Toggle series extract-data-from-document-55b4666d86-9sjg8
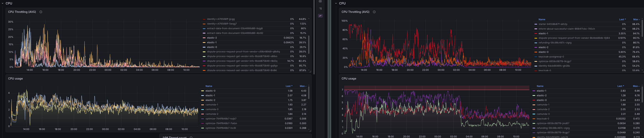644x138 pixels. (x=235, y=28)
